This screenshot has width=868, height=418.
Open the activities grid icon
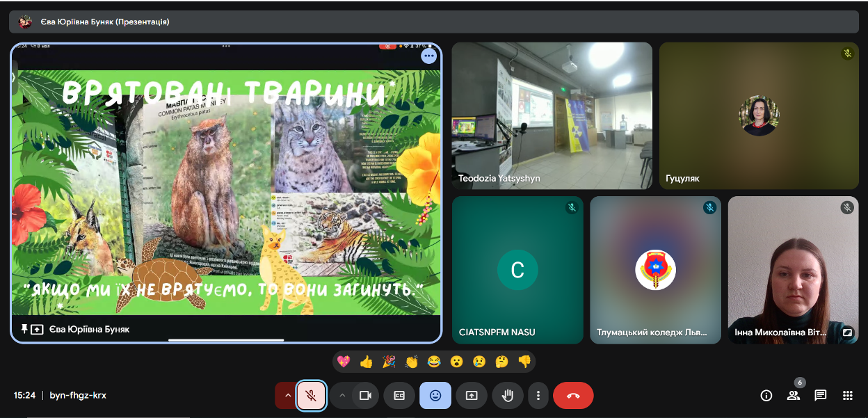click(x=847, y=395)
